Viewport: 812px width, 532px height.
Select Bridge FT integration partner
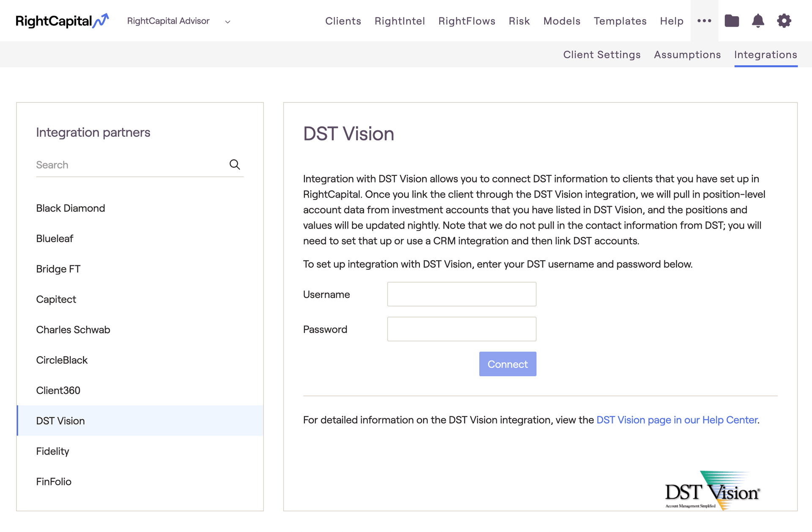(140, 269)
